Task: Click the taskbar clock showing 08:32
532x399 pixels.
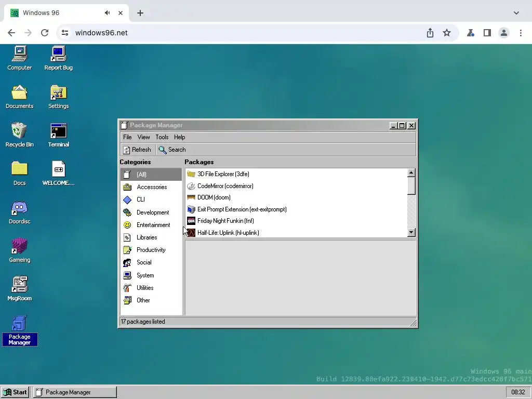Action: coord(518,392)
